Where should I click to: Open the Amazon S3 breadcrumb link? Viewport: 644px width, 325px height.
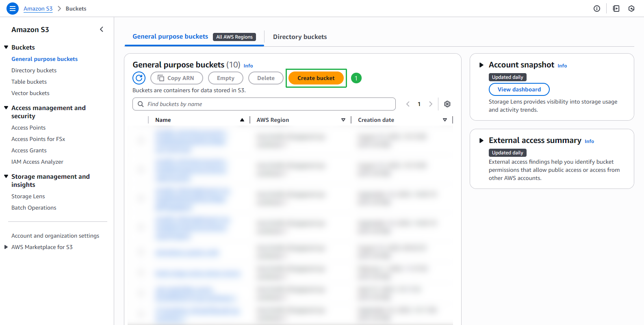pyautogui.click(x=38, y=9)
